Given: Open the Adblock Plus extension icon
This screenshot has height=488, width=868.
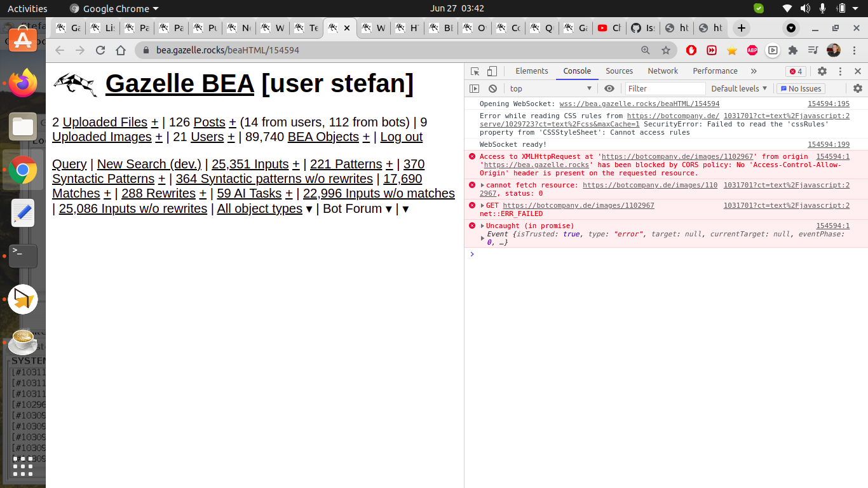Looking at the screenshot, I should coord(752,50).
